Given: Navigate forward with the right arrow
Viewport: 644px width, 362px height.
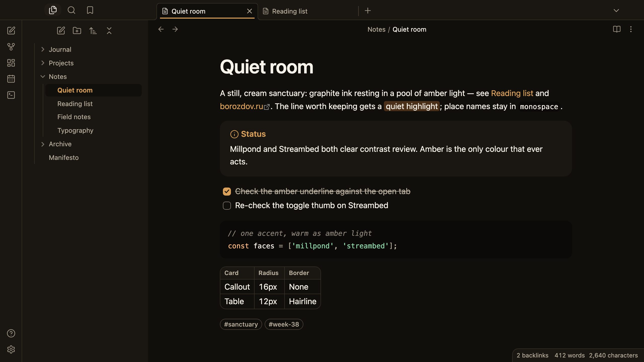Looking at the screenshot, I should [175, 29].
